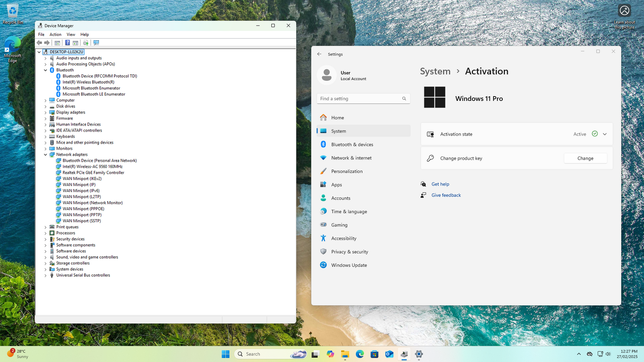644x362 pixels.
Task: Click the blue Help question mark toolbar icon
Action: coord(68,43)
